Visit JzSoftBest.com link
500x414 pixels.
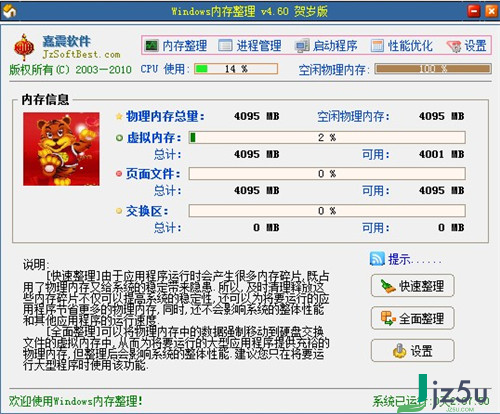pyautogui.click(x=81, y=54)
